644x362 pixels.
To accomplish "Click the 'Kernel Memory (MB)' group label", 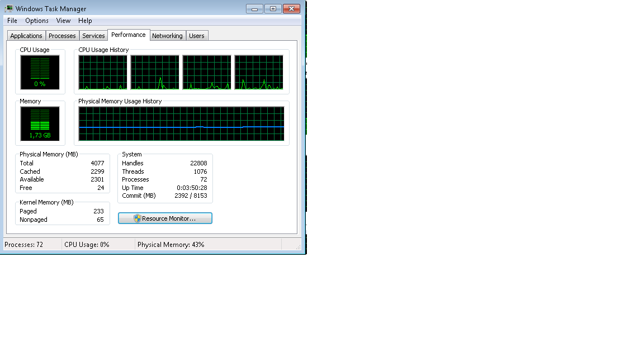I will (x=46, y=202).
